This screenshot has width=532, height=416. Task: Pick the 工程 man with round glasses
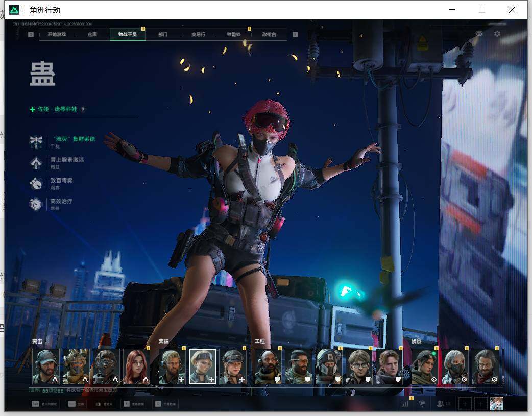359,366
